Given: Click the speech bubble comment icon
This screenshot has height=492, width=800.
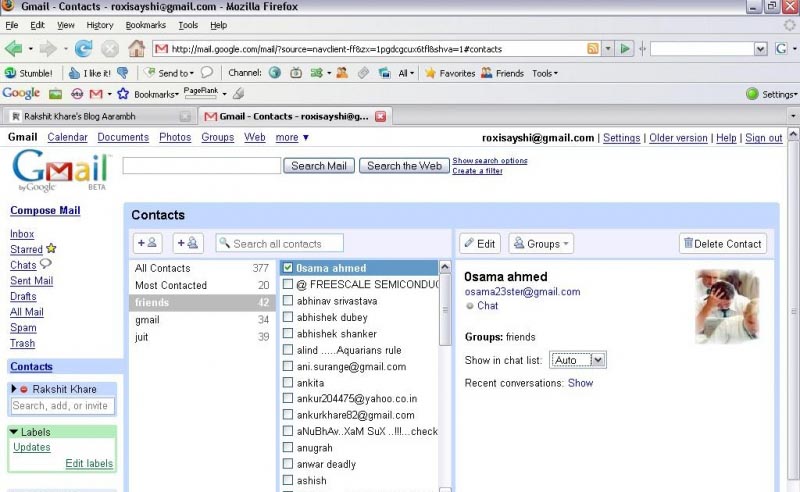Looking at the screenshot, I should (x=207, y=72).
